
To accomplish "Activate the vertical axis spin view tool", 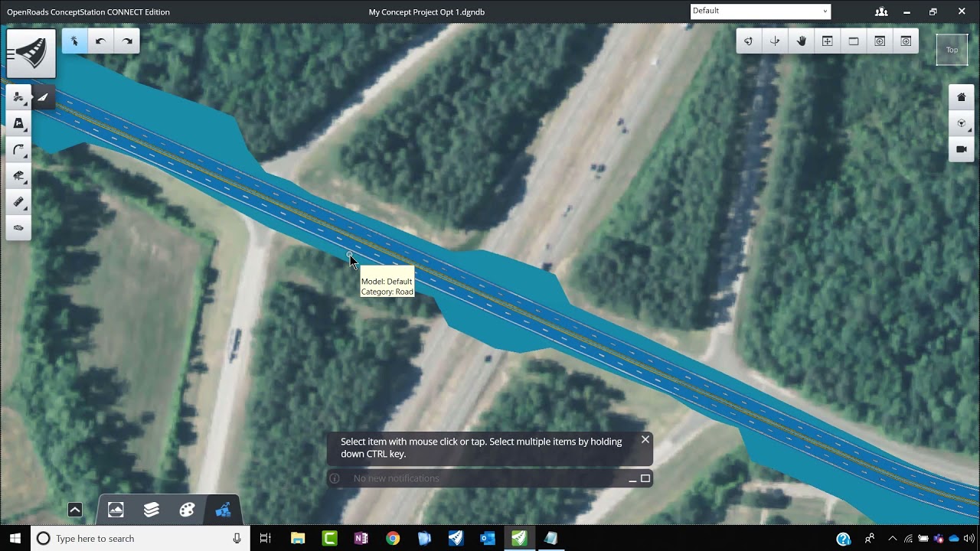I will point(775,41).
